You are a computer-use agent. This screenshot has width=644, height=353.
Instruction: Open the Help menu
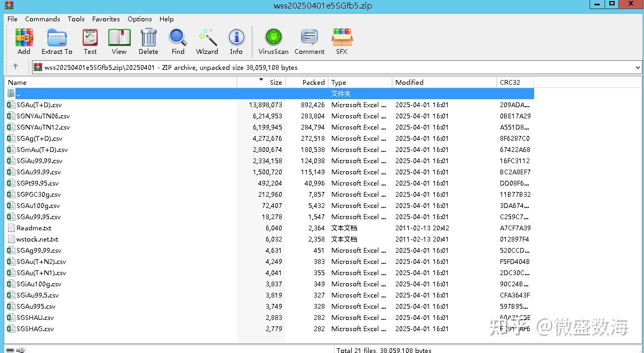[166, 19]
